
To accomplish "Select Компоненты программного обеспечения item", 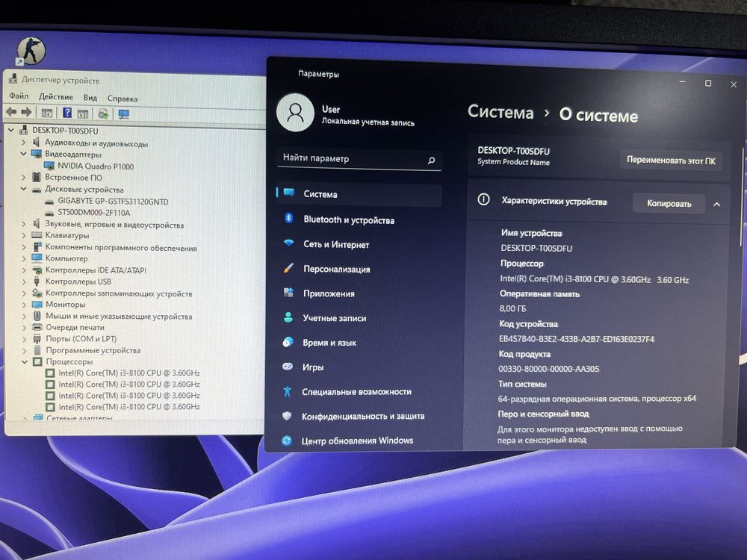I will pos(121,248).
